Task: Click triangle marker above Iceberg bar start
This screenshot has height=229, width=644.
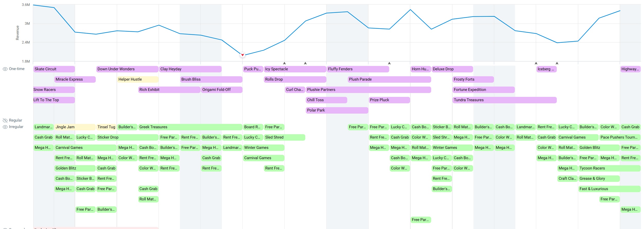Action: [x=536, y=63]
